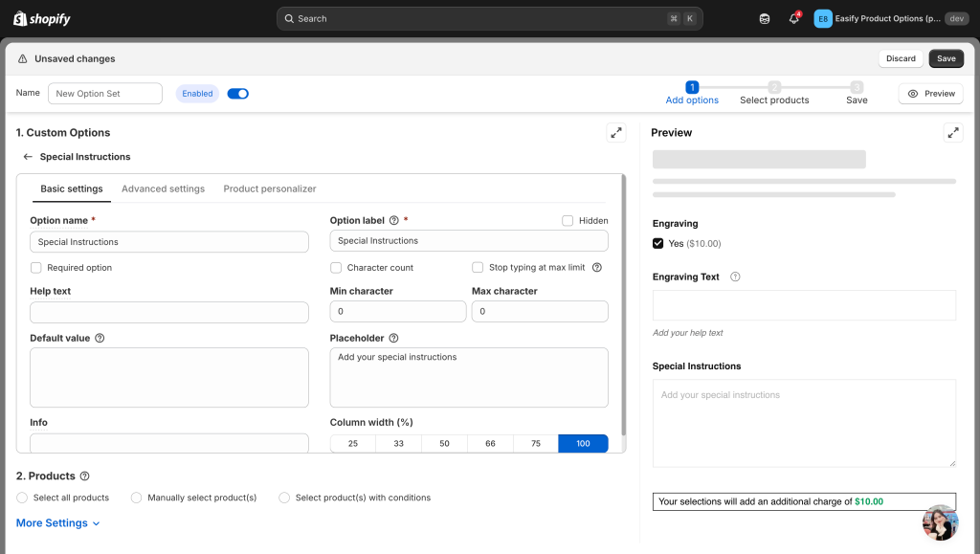Enable the Character count checkbox
The width and height of the screenshot is (980, 554).
pos(336,268)
